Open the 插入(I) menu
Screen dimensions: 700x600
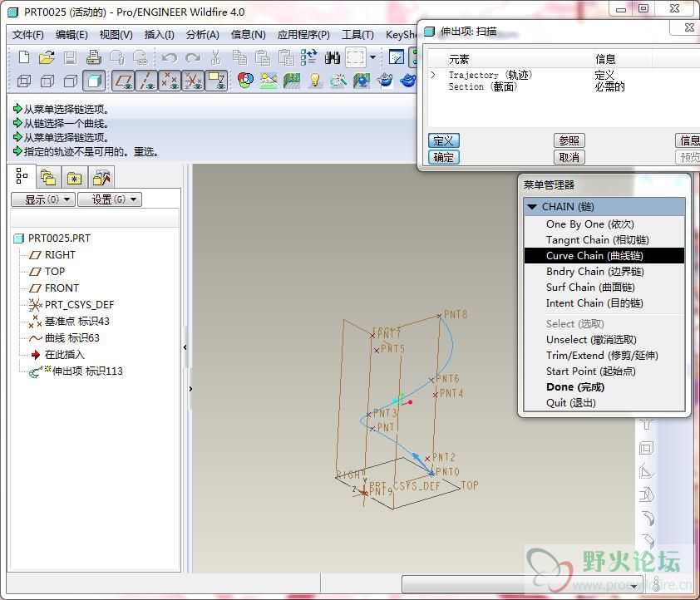click(x=160, y=35)
